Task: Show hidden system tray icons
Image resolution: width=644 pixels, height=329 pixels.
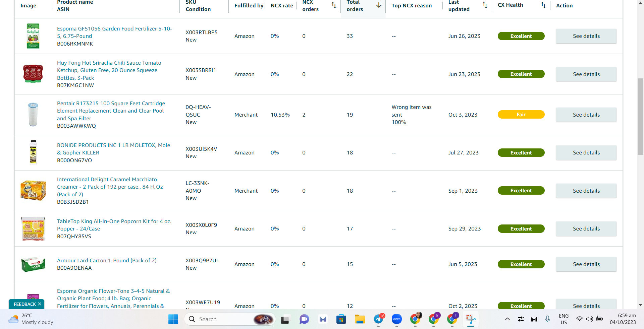Action: click(x=507, y=319)
